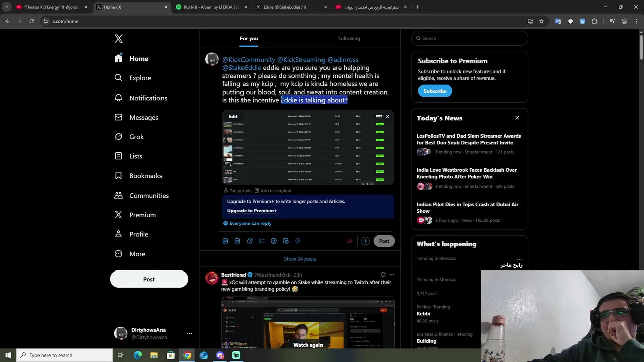Open the LosPollosTV and Dad Slam news story
The height and width of the screenshot is (362, 644).
(469, 139)
